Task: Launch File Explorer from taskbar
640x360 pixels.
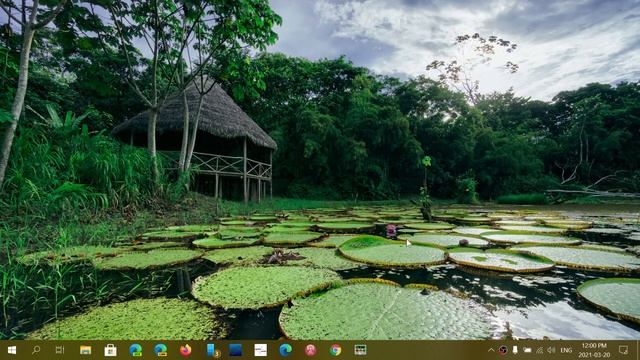Action: pyautogui.click(x=85, y=350)
